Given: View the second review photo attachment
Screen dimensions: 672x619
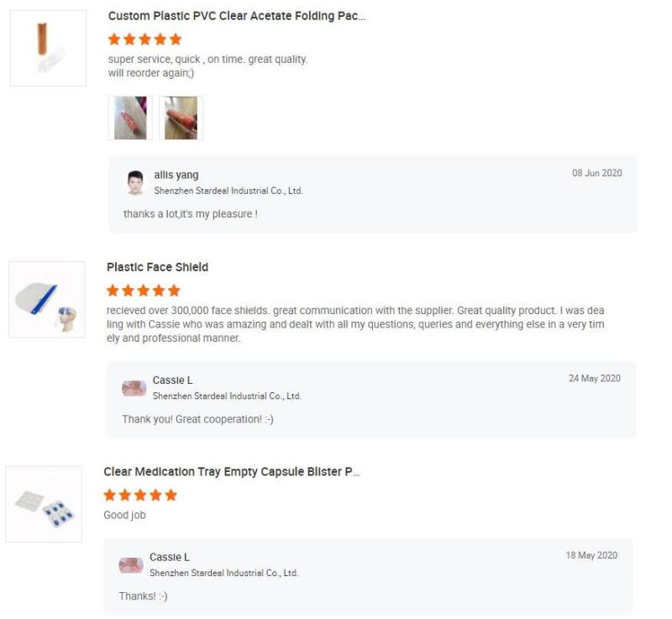Looking at the screenshot, I should pyautogui.click(x=181, y=118).
